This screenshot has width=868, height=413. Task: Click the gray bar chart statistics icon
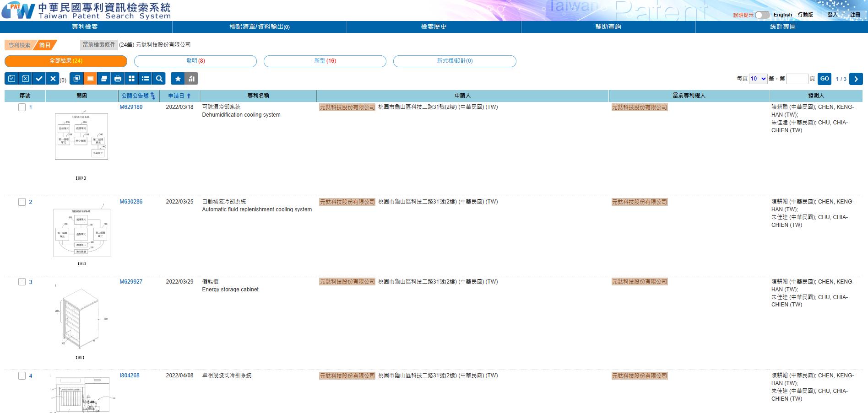point(191,79)
